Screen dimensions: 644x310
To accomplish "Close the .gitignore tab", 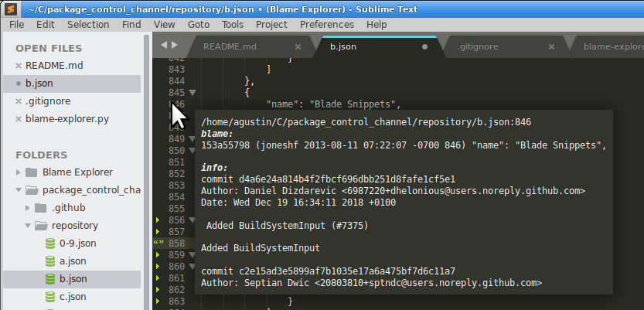I will pos(552,47).
